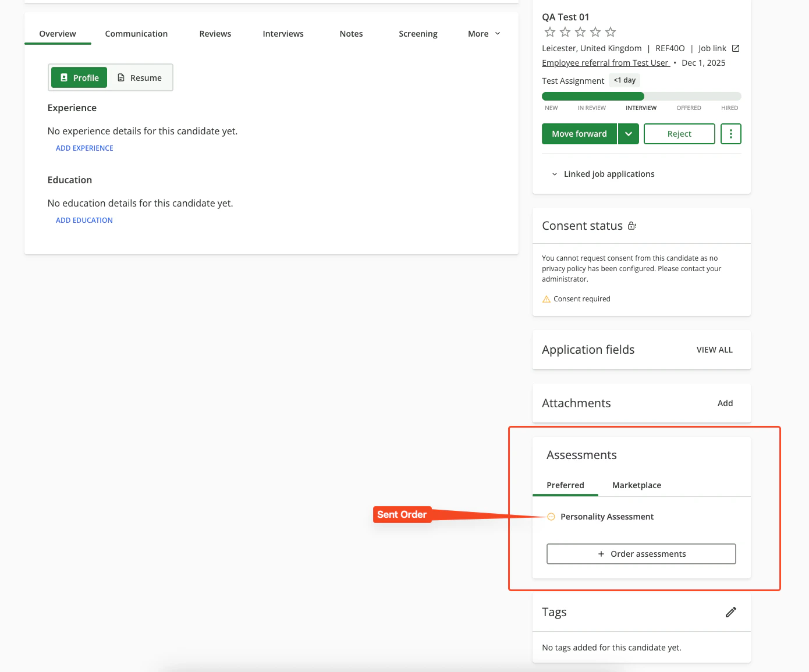Click the OFFERED stage label
This screenshot has width=809, height=672.
689,108
